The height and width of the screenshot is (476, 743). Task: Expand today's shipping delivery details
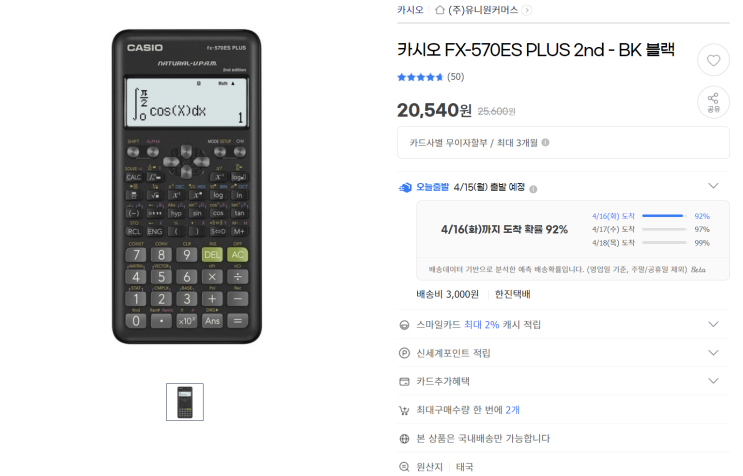click(x=713, y=186)
